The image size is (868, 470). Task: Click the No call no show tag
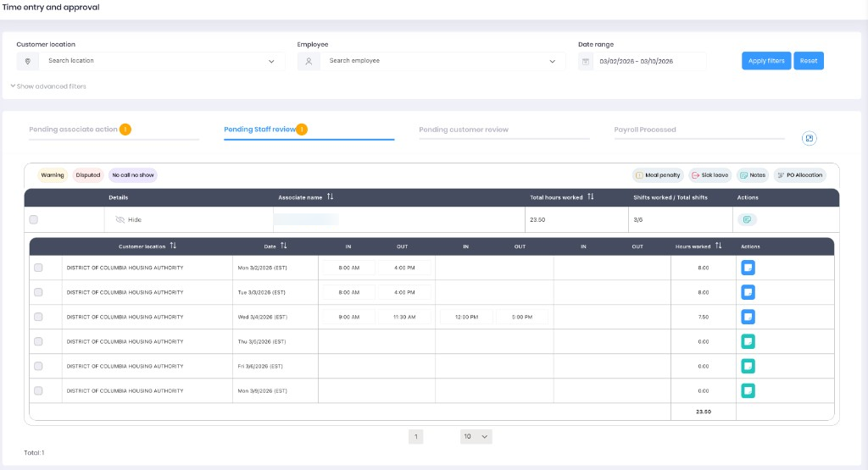133,175
